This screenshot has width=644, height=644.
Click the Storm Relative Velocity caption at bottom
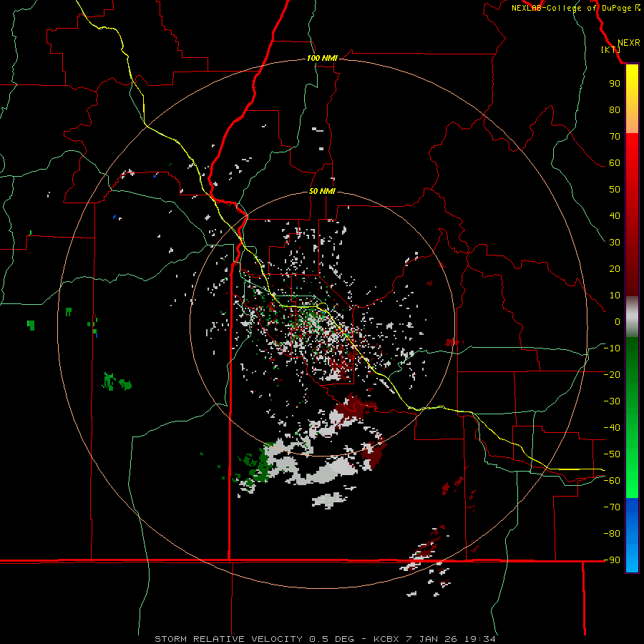[x=325, y=639]
